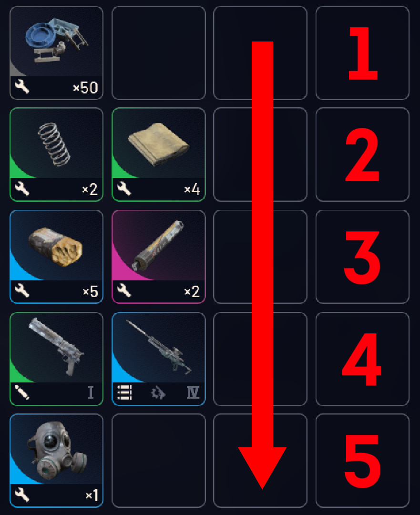Click the gas mask item x1
This screenshot has width=420, height=515.
pyautogui.click(x=56, y=461)
